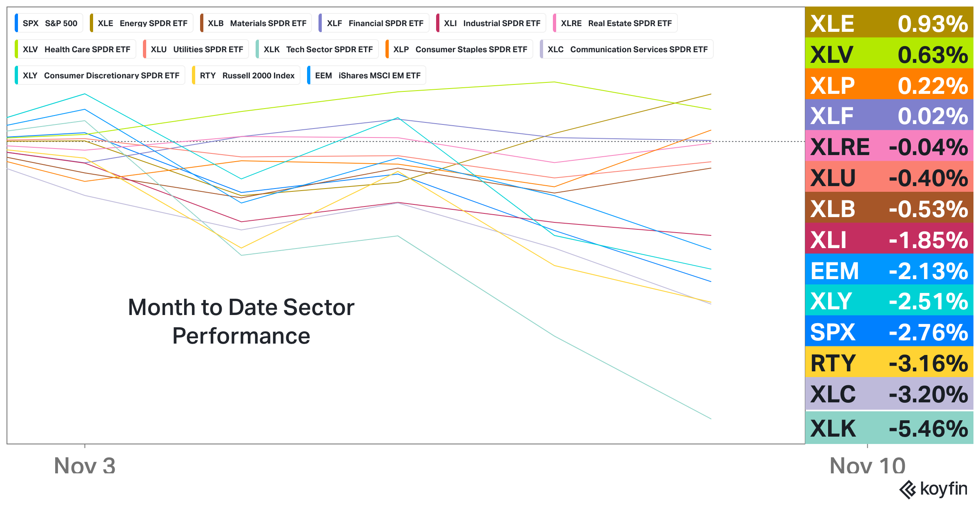Screen dimensions: 980x506
Task: Click EEM iShares MSCI EM ETF legend
Action: tap(367, 75)
